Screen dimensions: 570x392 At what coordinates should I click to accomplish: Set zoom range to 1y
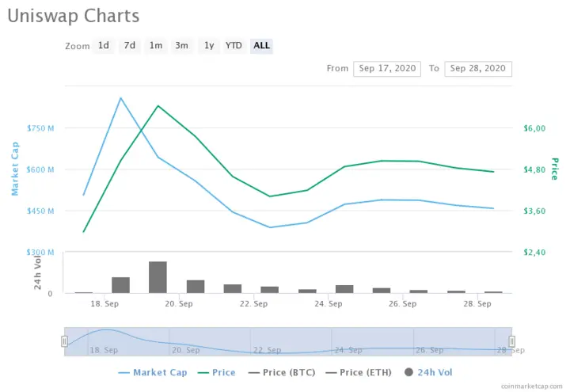pos(209,46)
